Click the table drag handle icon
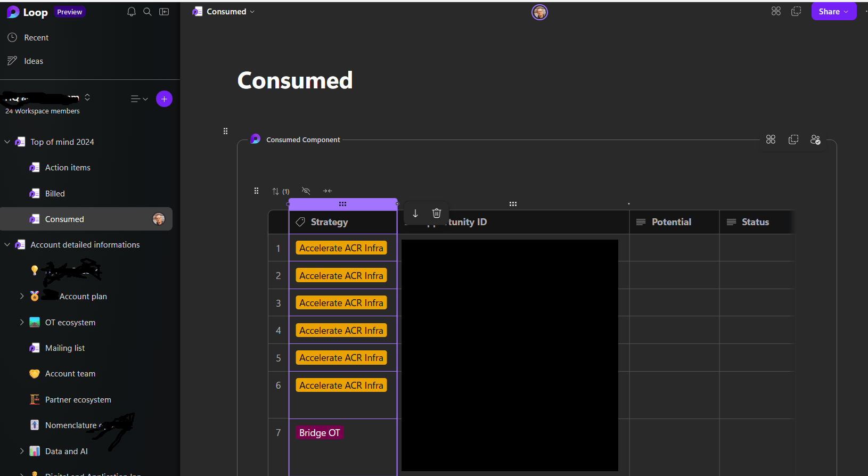 tap(256, 191)
